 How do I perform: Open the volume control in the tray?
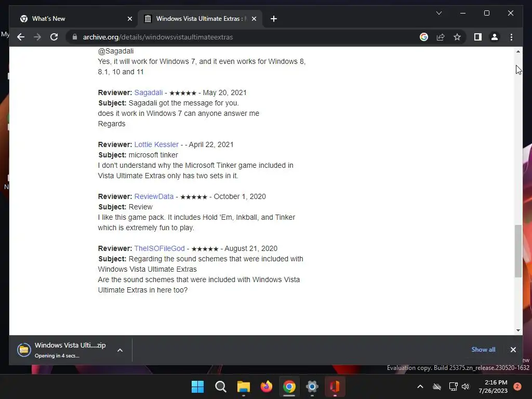[465, 387]
